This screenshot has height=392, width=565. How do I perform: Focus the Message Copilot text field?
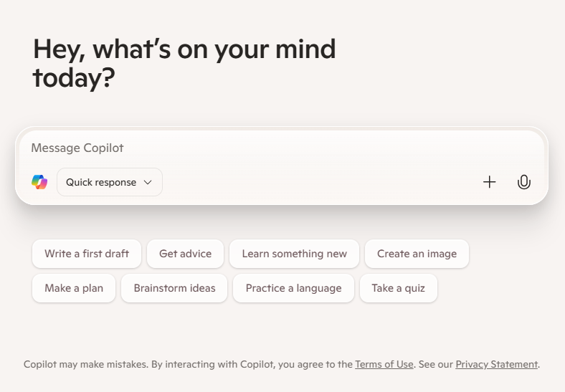click(x=282, y=148)
